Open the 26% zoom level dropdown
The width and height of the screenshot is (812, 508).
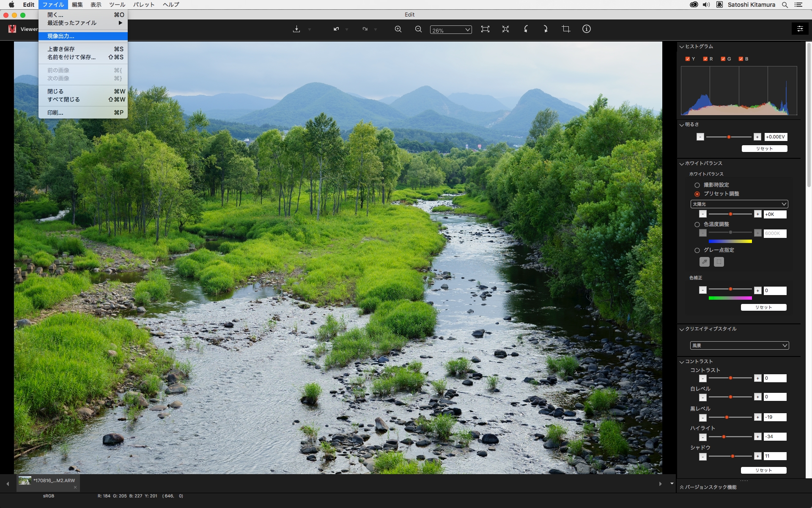tap(450, 30)
